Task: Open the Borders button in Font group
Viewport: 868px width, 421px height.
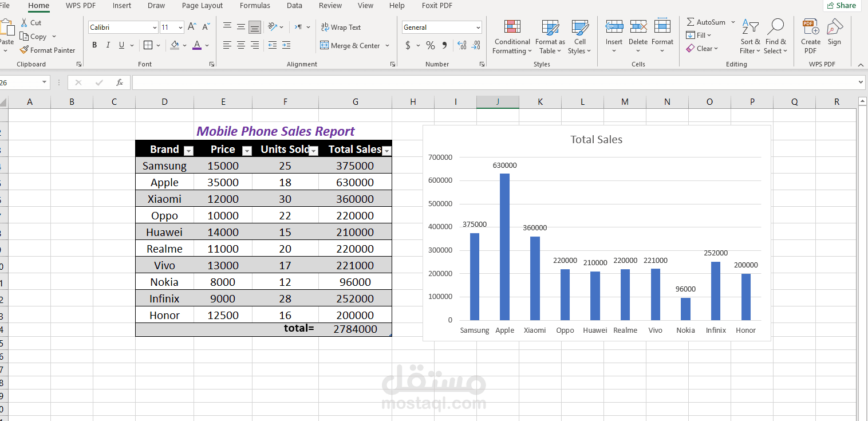Action: click(148, 45)
